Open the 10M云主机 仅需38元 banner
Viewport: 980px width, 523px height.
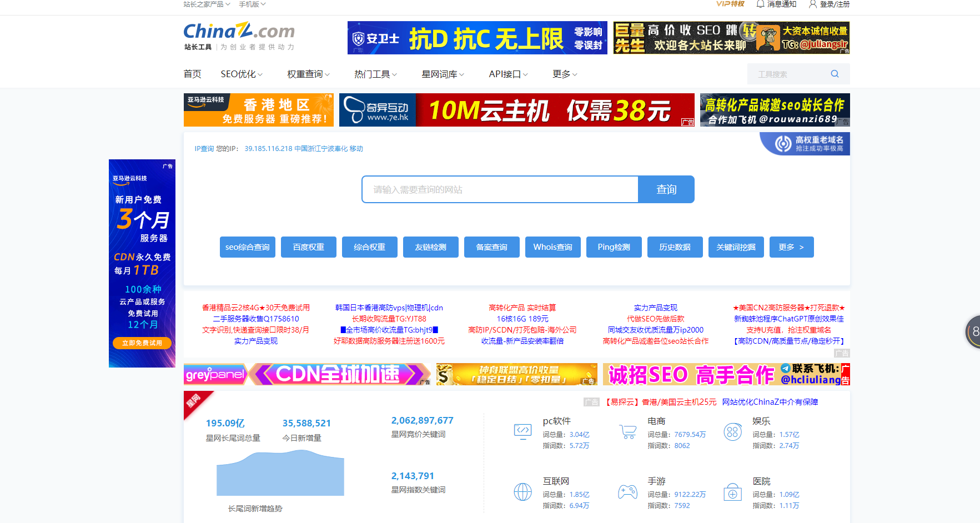point(517,110)
